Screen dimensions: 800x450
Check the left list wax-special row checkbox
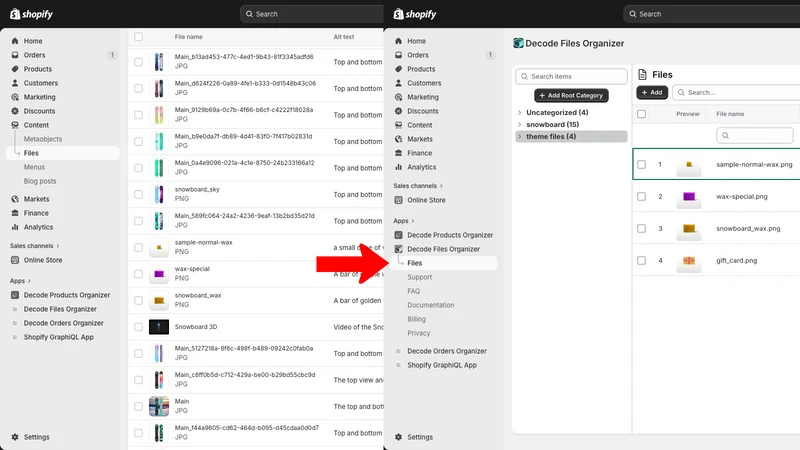click(138, 274)
